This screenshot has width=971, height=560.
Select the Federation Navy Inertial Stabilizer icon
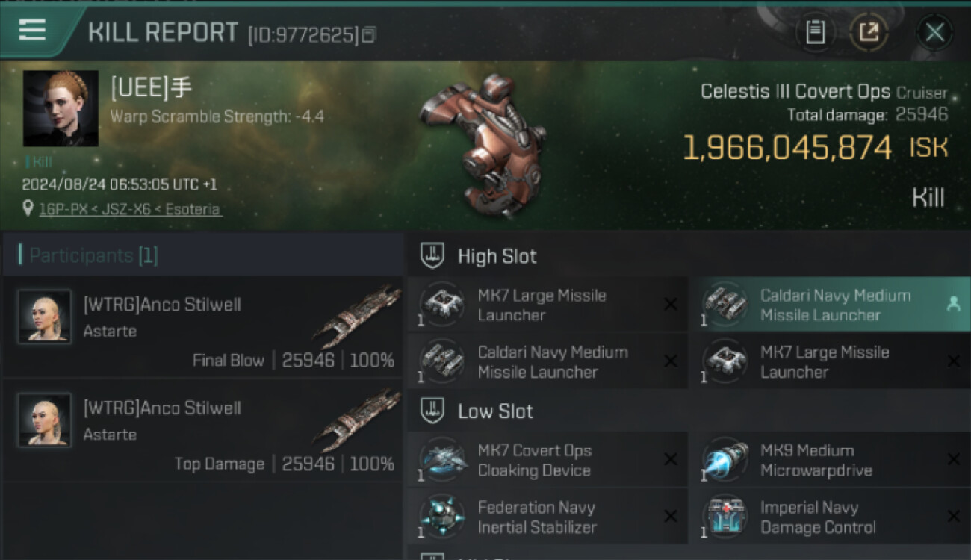coord(443,517)
